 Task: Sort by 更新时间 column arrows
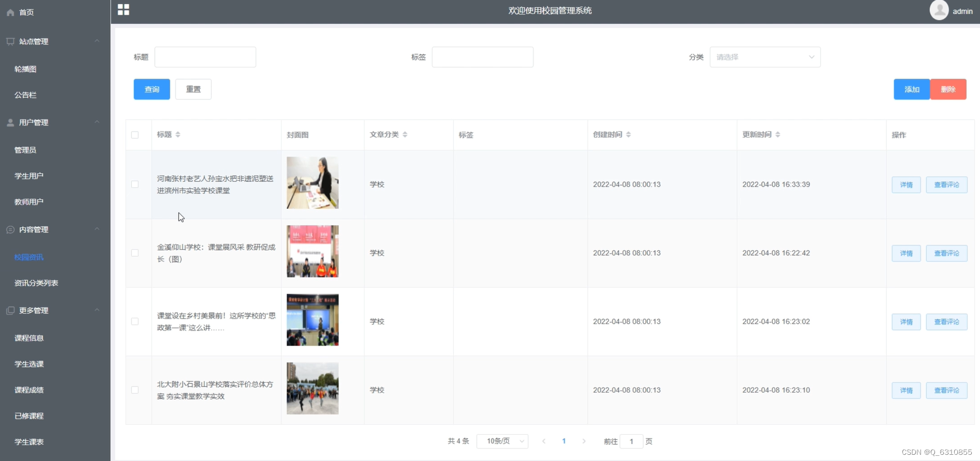click(778, 135)
